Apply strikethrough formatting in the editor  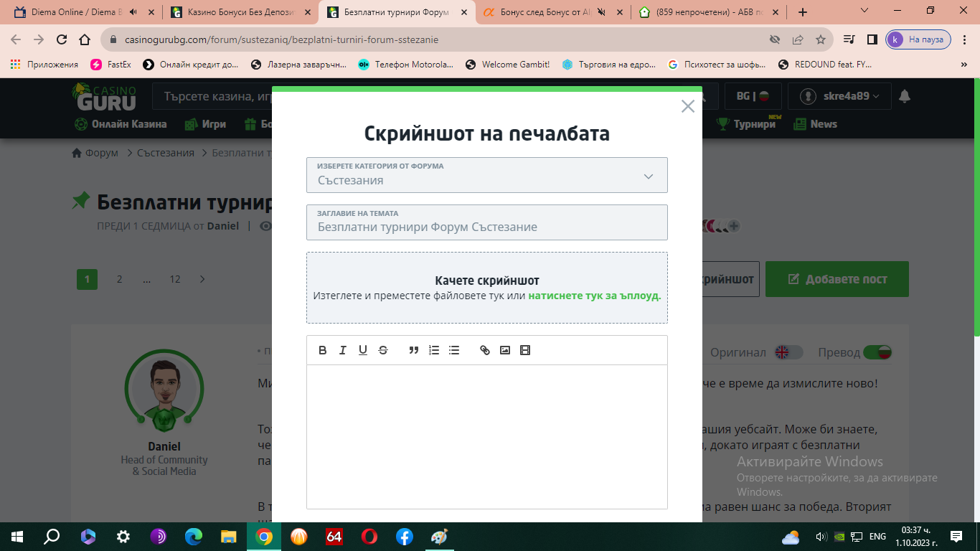(x=383, y=350)
